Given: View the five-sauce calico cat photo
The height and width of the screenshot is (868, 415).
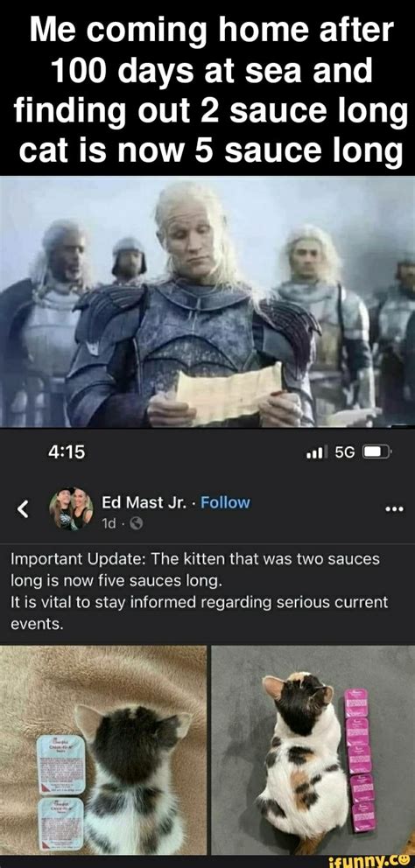Looking at the screenshot, I should coord(313,750).
